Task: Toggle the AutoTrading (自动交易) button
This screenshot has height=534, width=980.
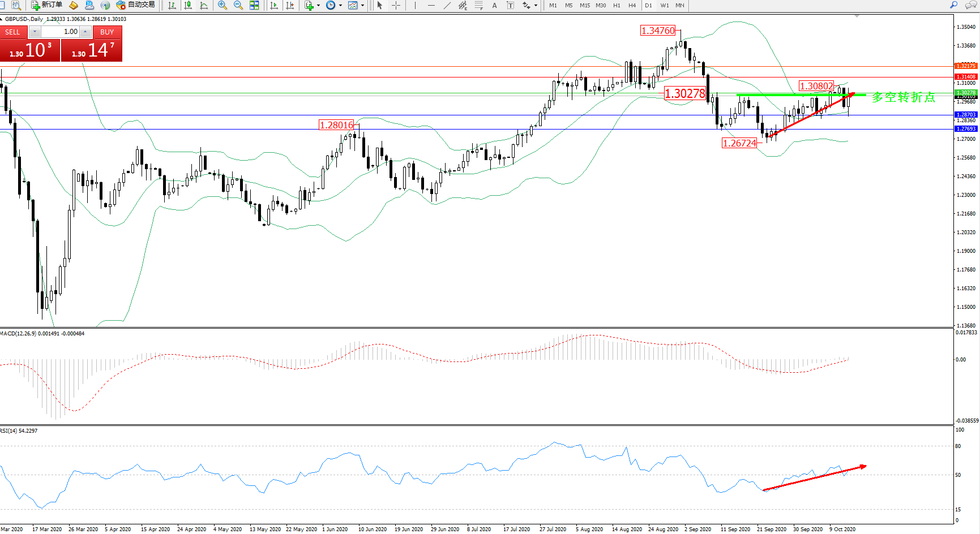Action: point(135,5)
